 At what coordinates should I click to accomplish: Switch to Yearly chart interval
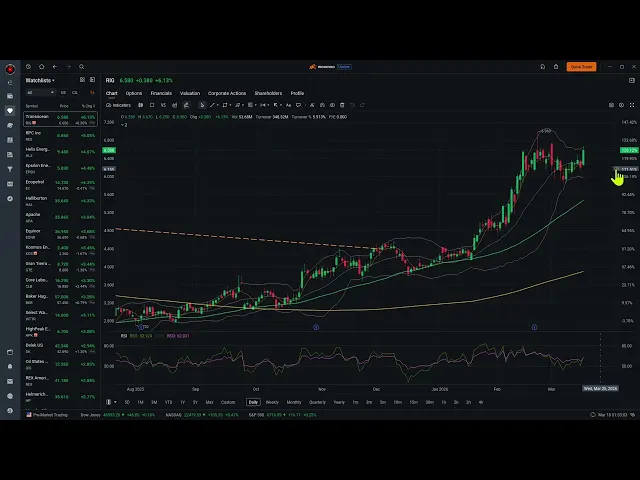pyautogui.click(x=339, y=402)
